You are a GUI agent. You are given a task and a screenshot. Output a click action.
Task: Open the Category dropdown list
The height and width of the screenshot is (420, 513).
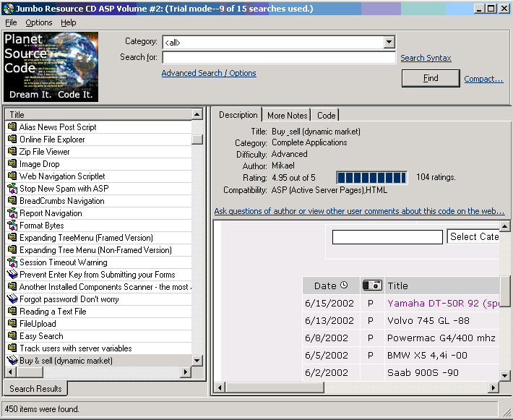(x=389, y=42)
